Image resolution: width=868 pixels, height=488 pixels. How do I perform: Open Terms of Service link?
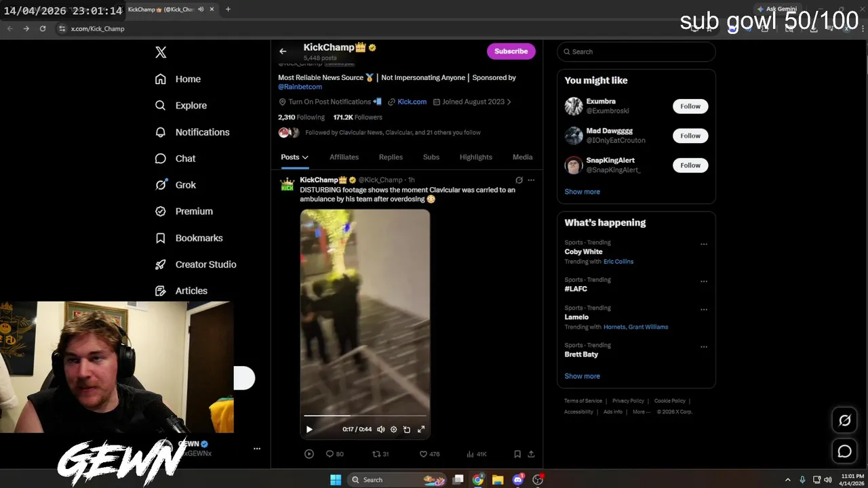tap(583, 401)
